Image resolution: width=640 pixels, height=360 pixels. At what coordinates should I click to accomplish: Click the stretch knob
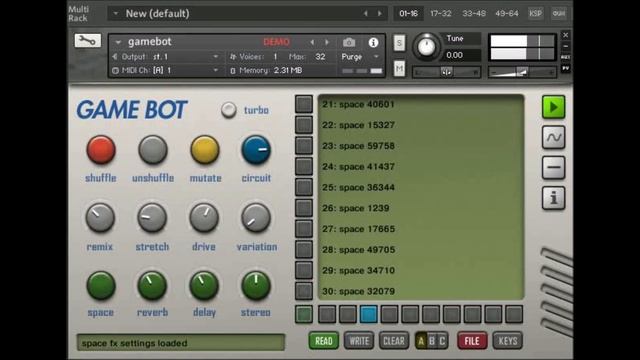pos(152,218)
